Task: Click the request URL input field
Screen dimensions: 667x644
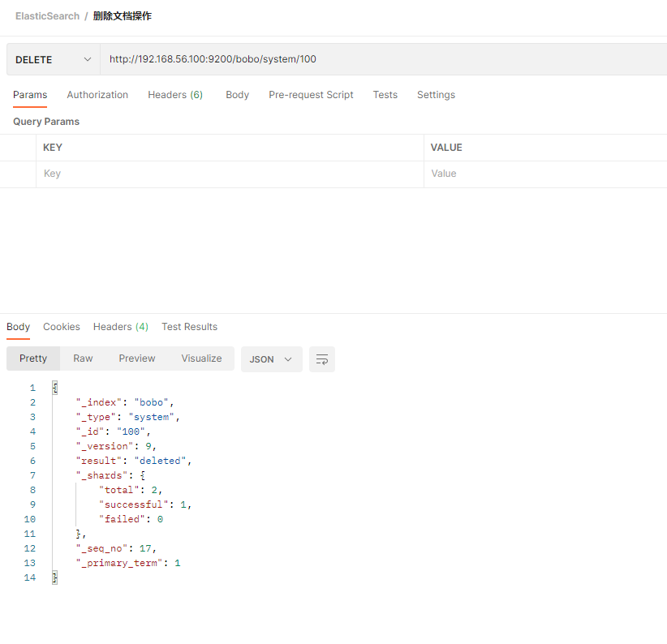Action: point(383,59)
